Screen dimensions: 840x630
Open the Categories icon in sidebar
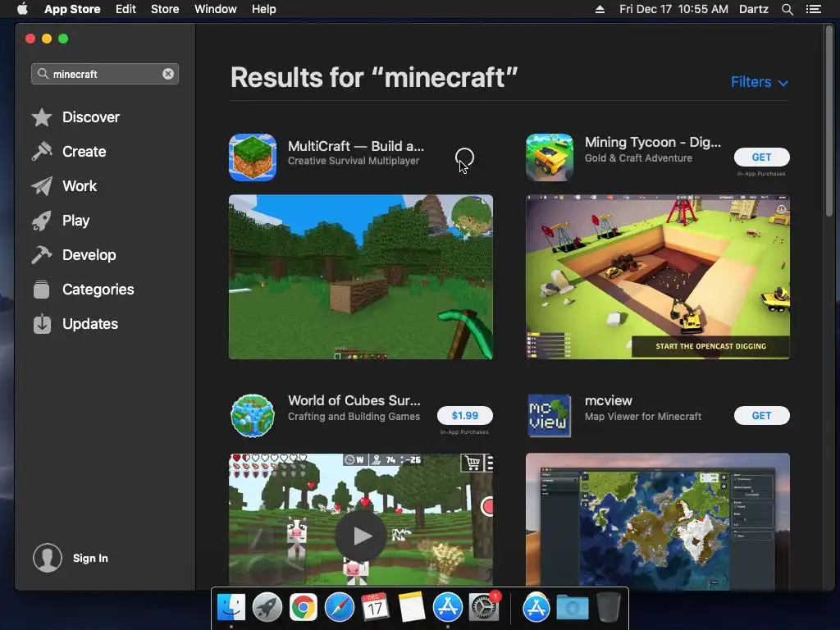pos(42,290)
